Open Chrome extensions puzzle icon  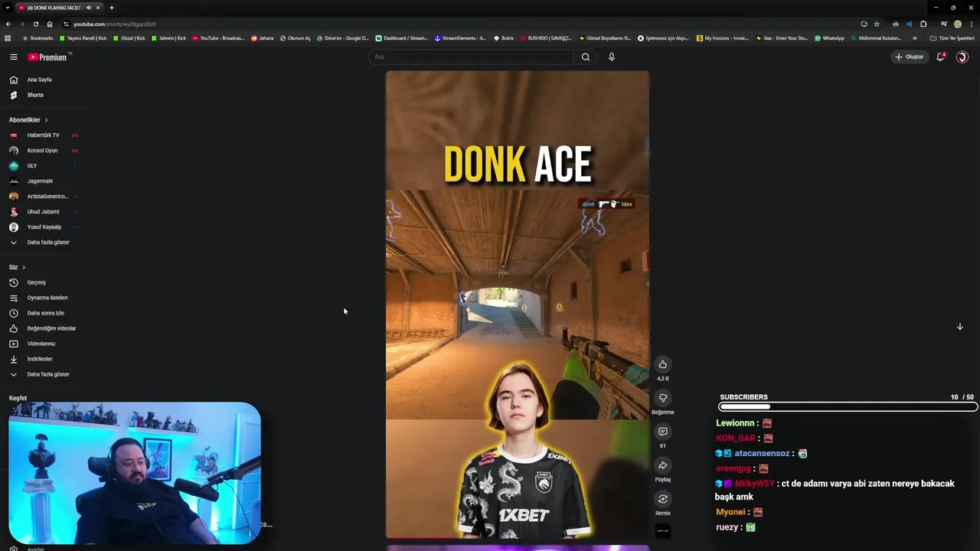tap(923, 24)
